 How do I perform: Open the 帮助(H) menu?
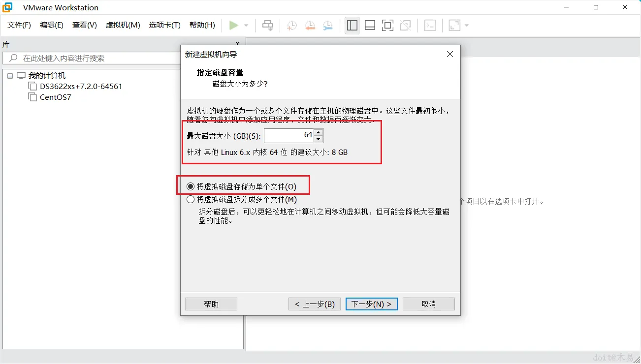click(202, 25)
